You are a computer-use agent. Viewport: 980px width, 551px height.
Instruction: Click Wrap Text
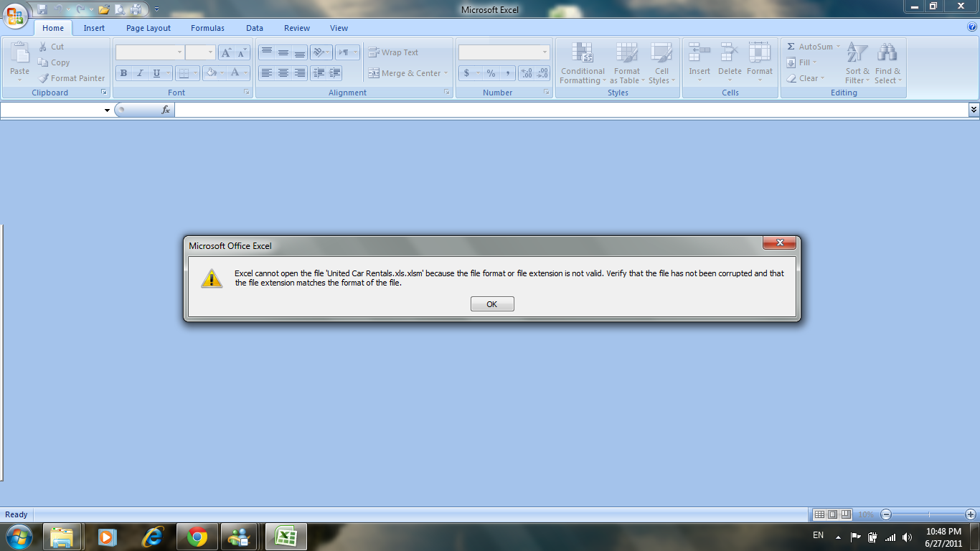(393, 52)
